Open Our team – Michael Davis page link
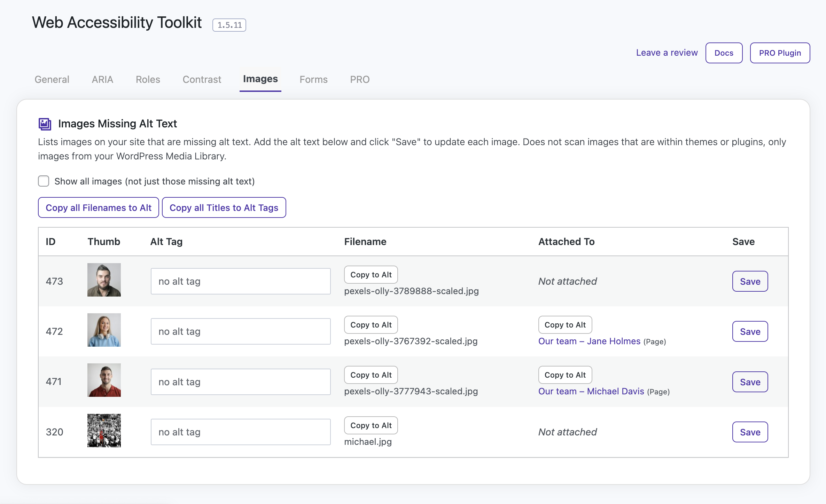Screen dimensions: 826x504 [x=591, y=391]
